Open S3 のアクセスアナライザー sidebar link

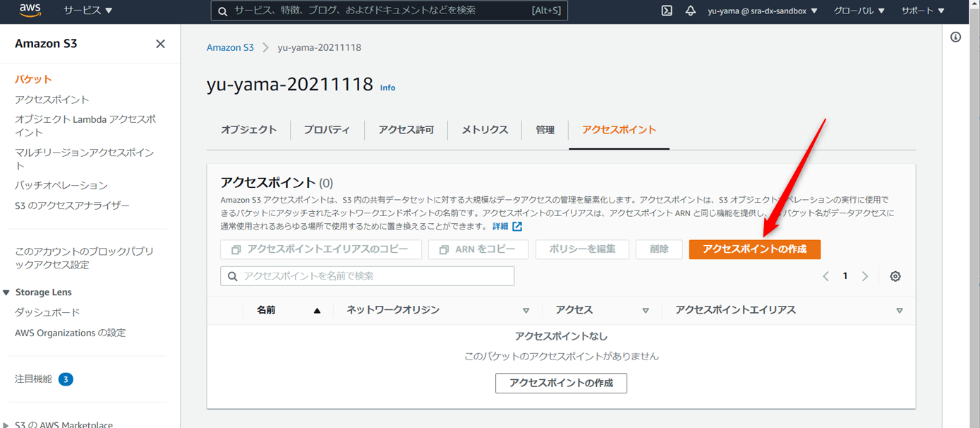coord(72,206)
